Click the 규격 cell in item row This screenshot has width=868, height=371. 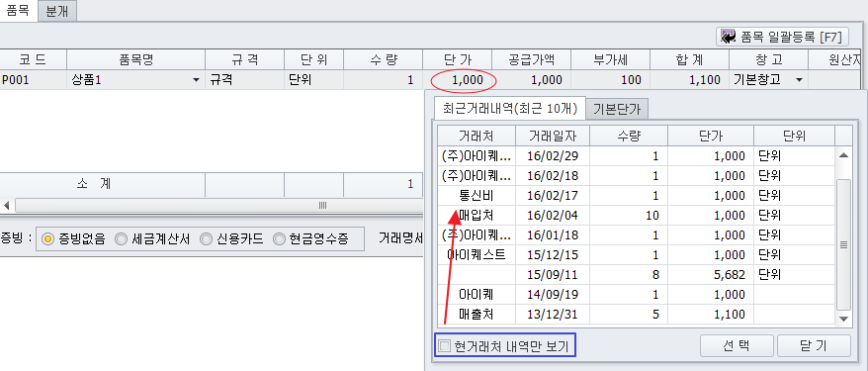244,80
